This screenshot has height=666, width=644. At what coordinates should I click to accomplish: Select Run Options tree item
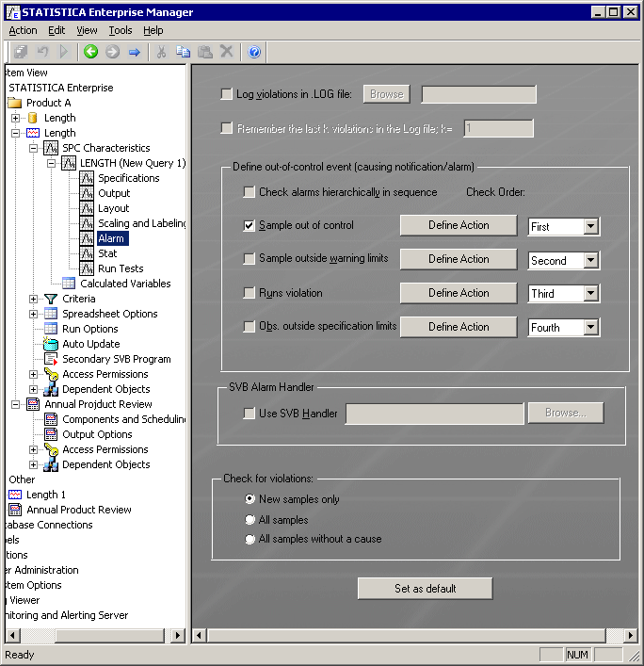coord(90,329)
